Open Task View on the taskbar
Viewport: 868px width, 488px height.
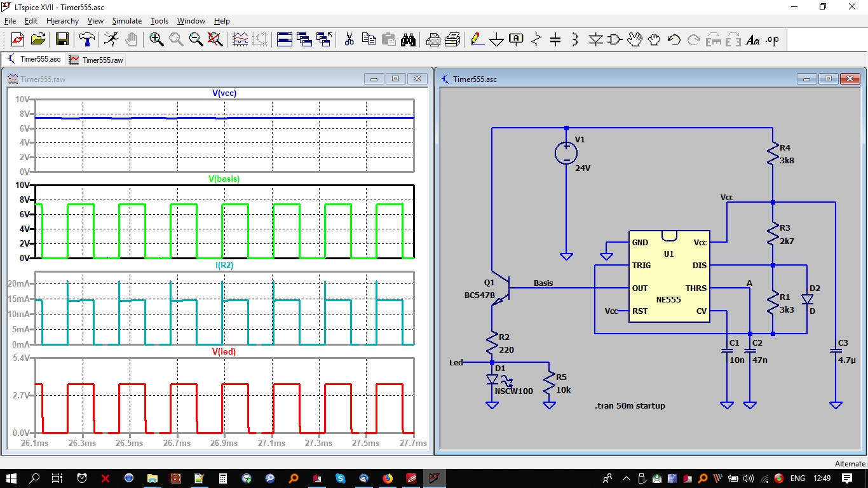coord(57,478)
